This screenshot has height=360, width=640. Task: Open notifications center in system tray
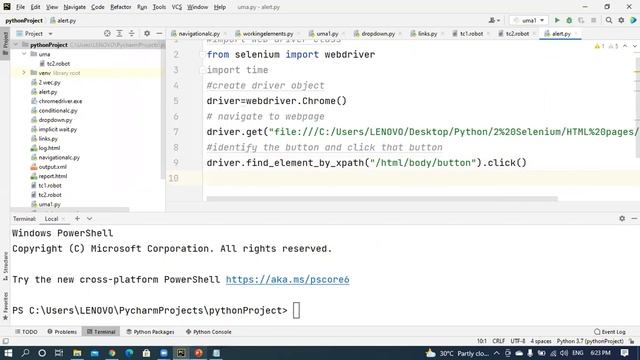coord(624,353)
